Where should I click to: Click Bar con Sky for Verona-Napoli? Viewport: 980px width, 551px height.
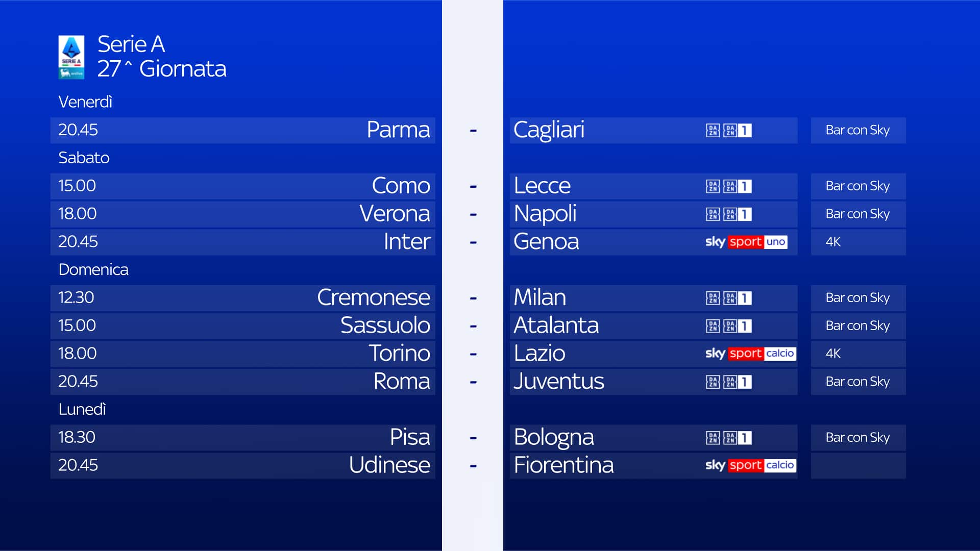[x=857, y=214]
